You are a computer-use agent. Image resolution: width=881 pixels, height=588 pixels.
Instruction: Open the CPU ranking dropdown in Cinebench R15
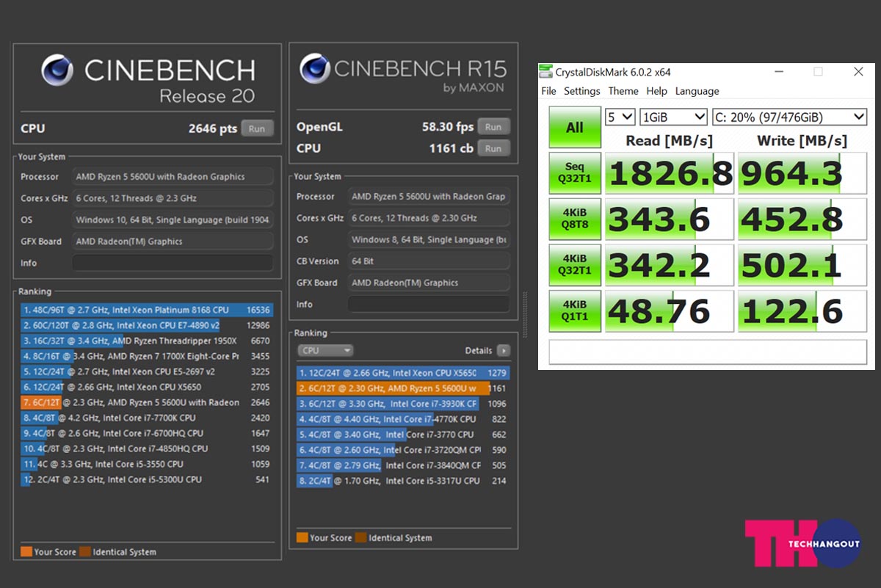tap(325, 351)
